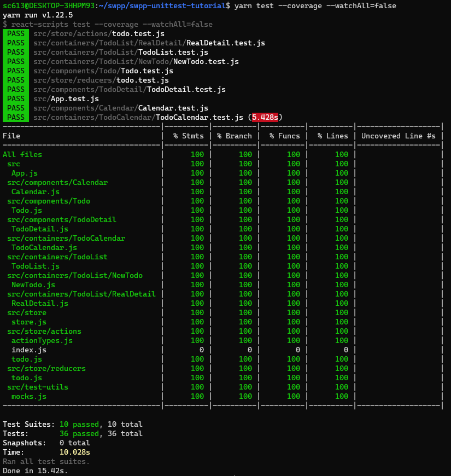
Task: Click the 'Tests: 36 passed, 36 total' summary
Action: click(x=73, y=433)
